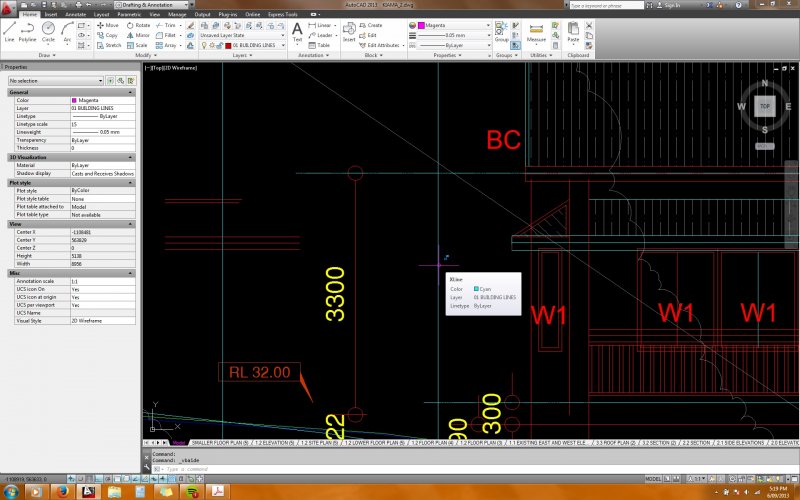Viewport: 800px width, 500px height.
Task: Switch to the Annotate ribbon tab
Action: point(75,15)
